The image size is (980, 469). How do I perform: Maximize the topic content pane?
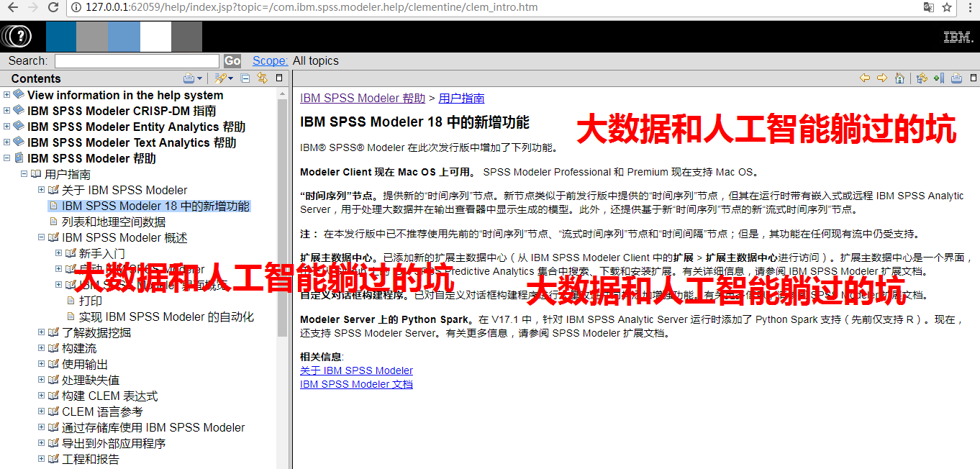pyautogui.click(x=974, y=78)
